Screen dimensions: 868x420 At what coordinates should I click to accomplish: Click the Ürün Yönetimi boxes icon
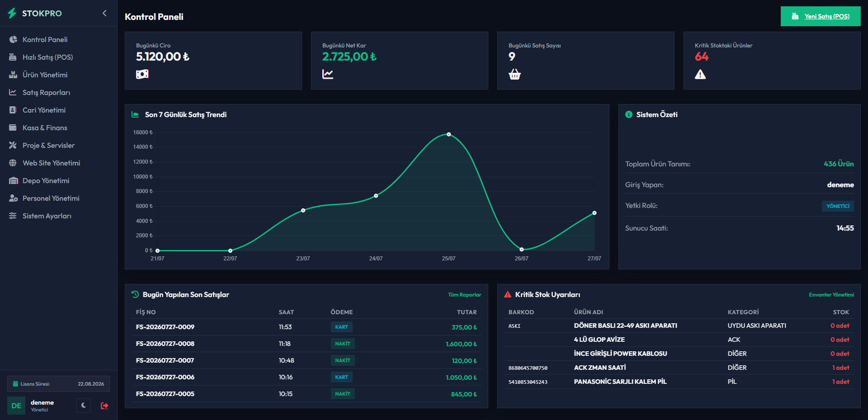(13, 75)
